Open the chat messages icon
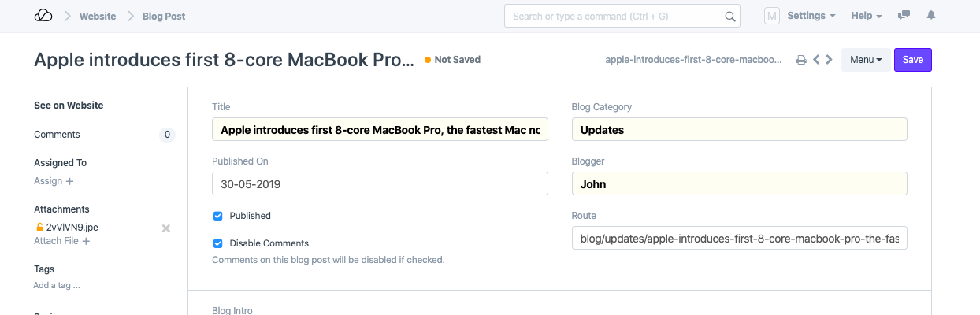The width and height of the screenshot is (980, 315). click(904, 16)
